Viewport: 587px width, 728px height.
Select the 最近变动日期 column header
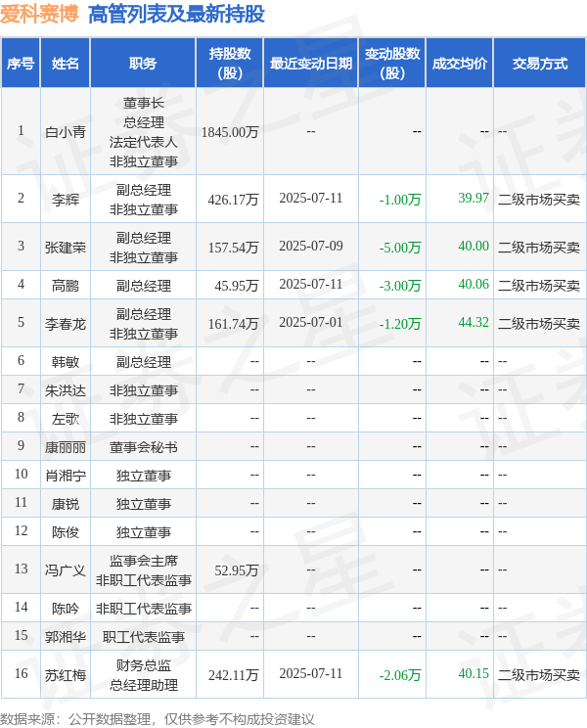coord(311,63)
